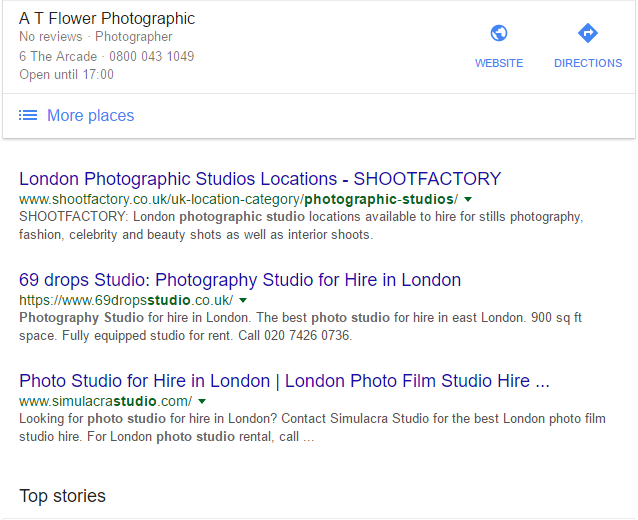The image size is (638, 520).
Task: Expand dropdown arrow beside simulacrastudio URL
Action: (202, 401)
